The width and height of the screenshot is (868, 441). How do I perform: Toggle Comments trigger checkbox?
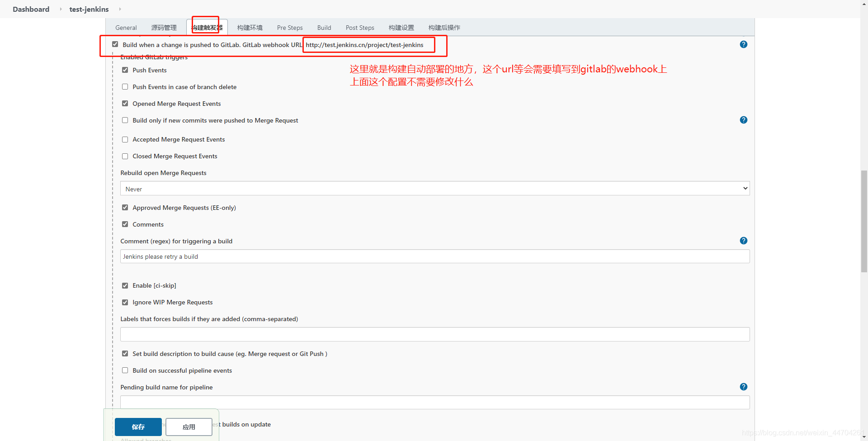pyautogui.click(x=125, y=224)
